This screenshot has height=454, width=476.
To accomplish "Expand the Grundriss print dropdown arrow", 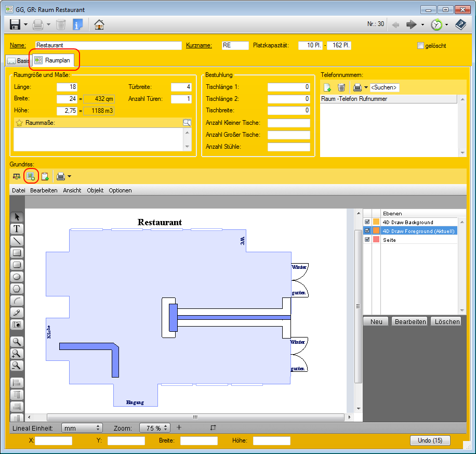I will click(69, 176).
